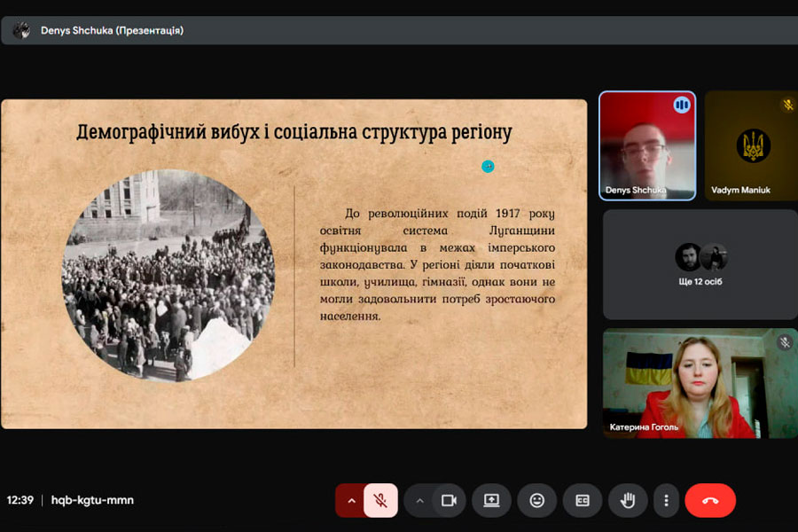This screenshot has width=798, height=532.
Task: Click the second small avatar in 'Ще 12 осіб' tile
Action: coord(715,256)
